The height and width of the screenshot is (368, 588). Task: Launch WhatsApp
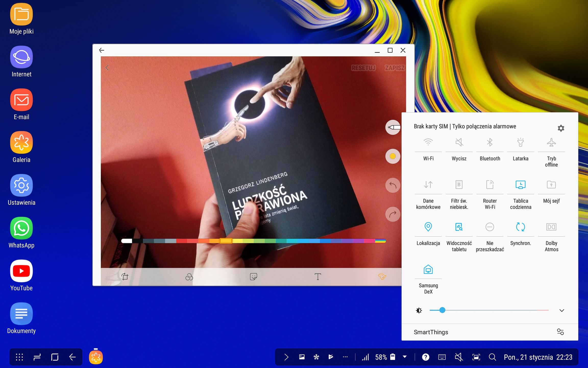[21, 233]
